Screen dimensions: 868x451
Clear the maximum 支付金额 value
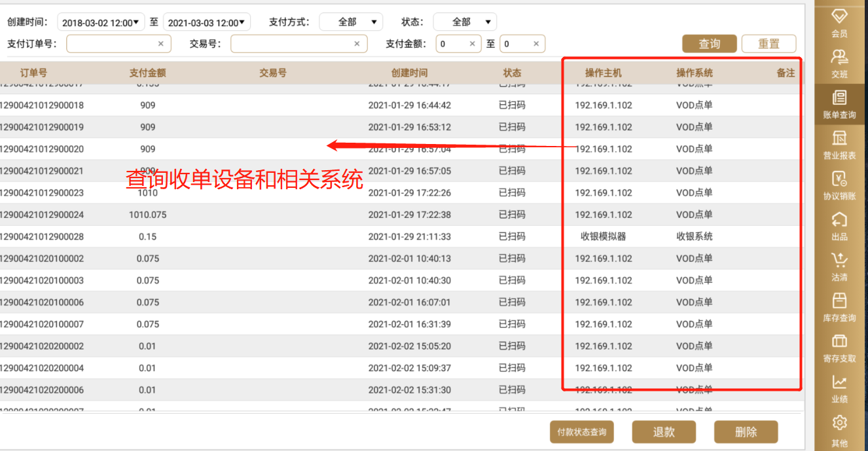click(536, 44)
